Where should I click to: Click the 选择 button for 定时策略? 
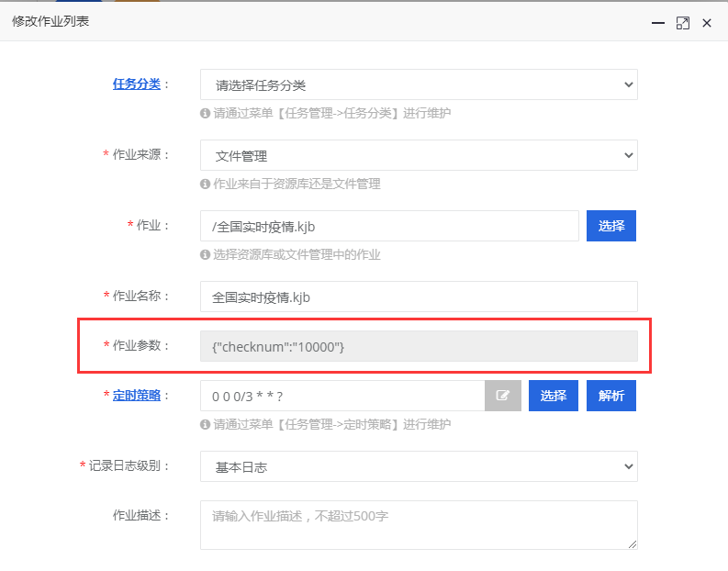click(554, 396)
